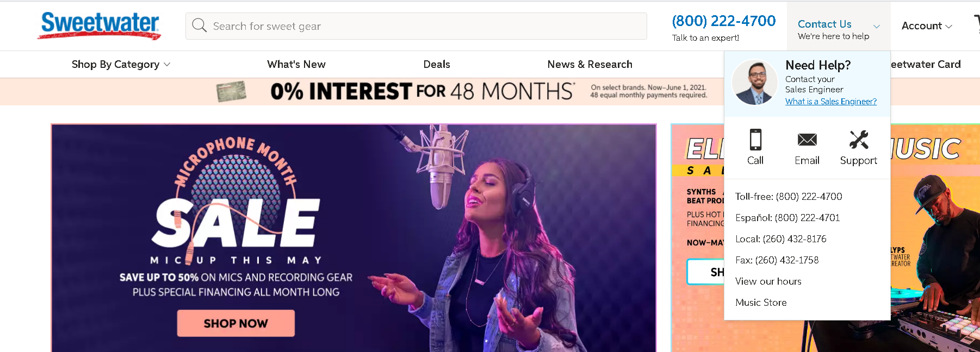
Task: Click the Microphone Month Sale banner image
Action: point(354,238)
